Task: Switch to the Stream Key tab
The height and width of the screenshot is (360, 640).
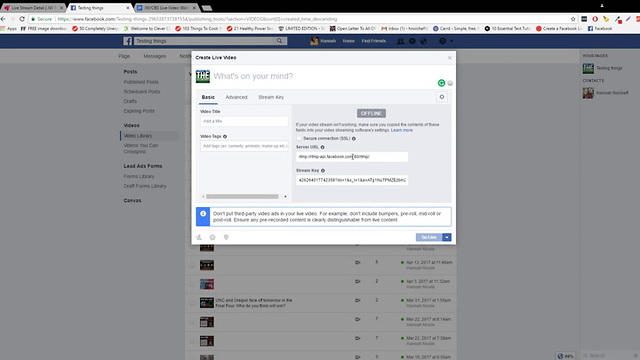Action: (271, 97)
